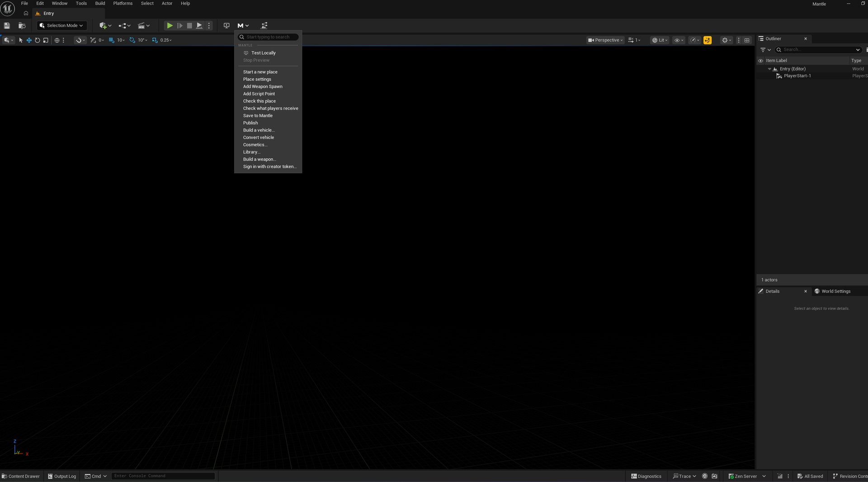This screenshot has height=482, width=868.
Task: Toggle visibility eye in Outliner header
Action: (x=760, y=61)
